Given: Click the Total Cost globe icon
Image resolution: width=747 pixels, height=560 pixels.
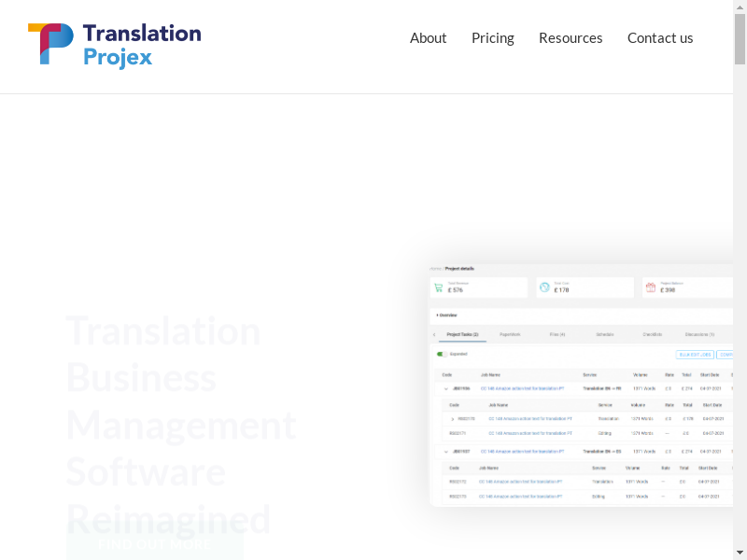Looking at the screenshot, I should (544, 287).
